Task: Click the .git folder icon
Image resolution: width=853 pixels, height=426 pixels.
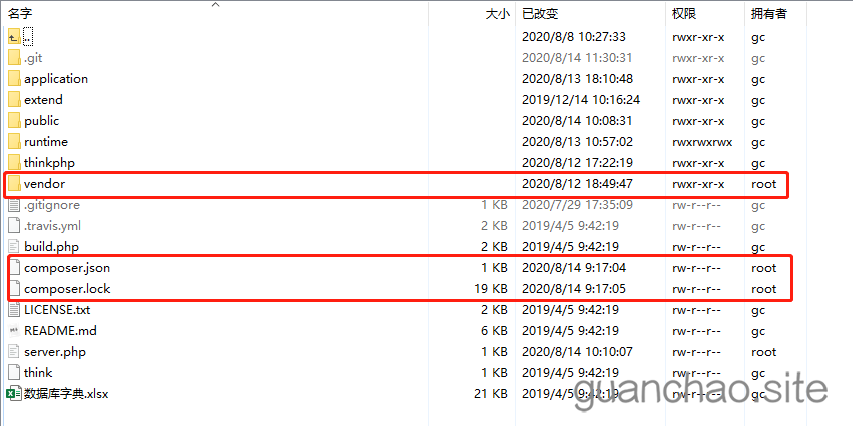Action: (14, 58)
